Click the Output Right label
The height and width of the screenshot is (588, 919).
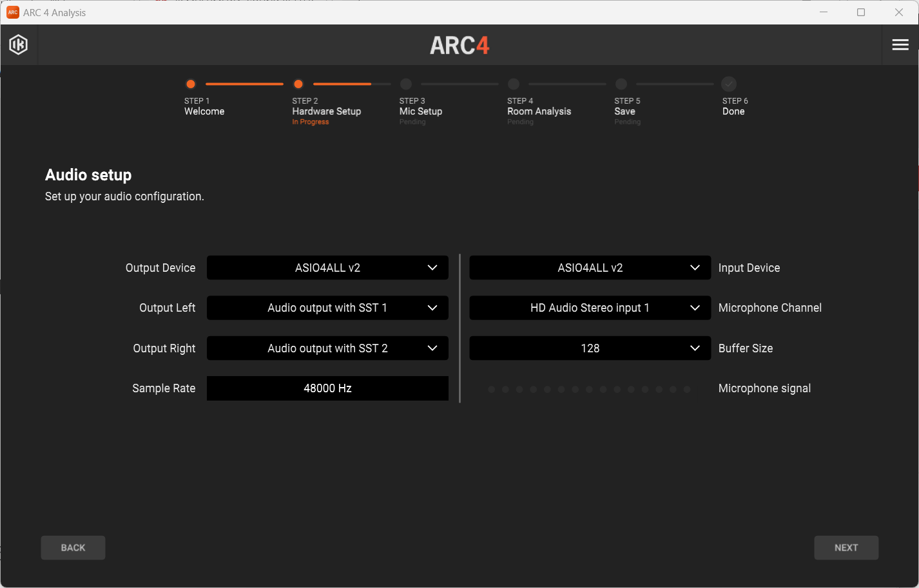pos(164,348)
